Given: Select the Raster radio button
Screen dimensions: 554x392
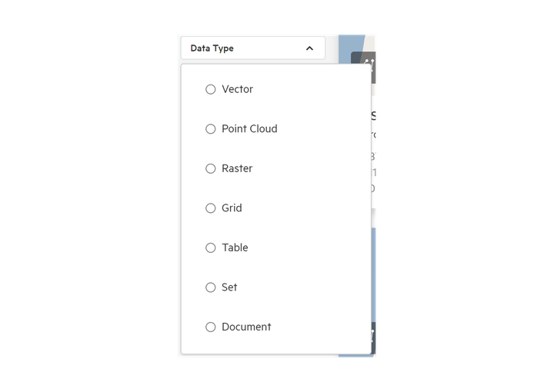Looking at the screenshot, I should [211, 168].
